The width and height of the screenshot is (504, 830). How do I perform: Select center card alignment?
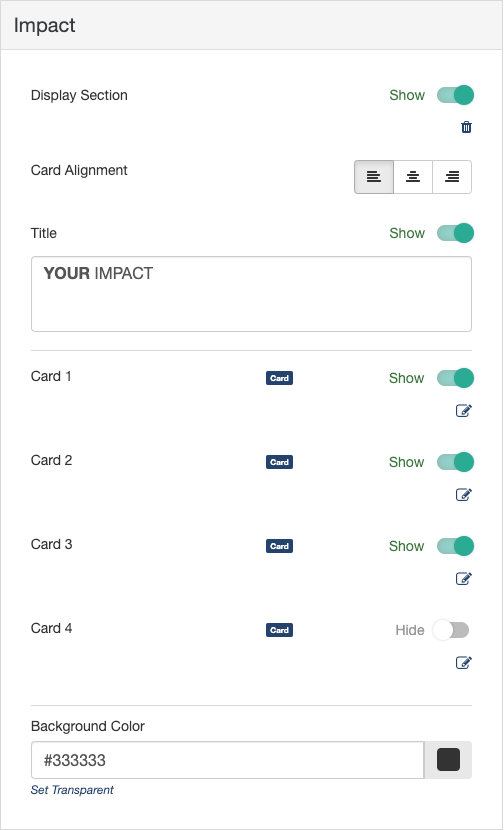pyautogui.click(x=413, y=177)
